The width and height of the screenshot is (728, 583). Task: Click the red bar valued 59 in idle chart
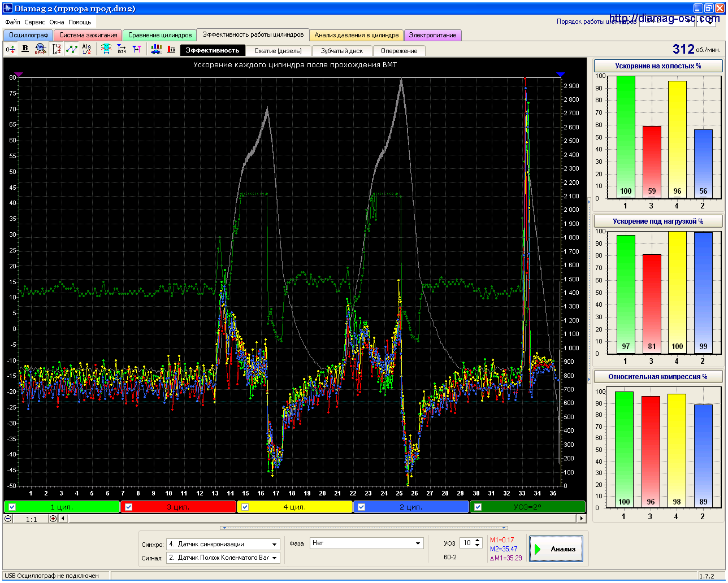point(652,162)
